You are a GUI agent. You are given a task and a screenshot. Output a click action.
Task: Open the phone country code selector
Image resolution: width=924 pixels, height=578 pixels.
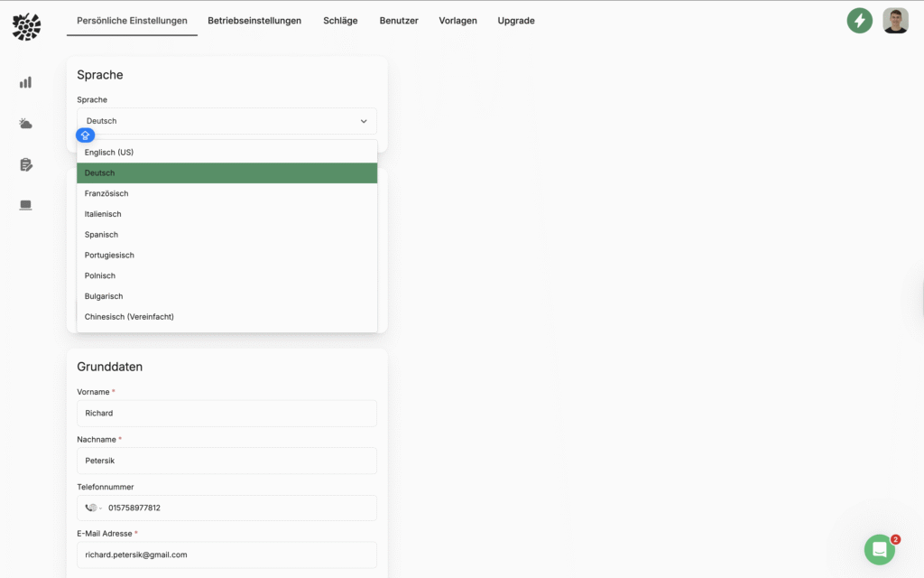point(93,508)
